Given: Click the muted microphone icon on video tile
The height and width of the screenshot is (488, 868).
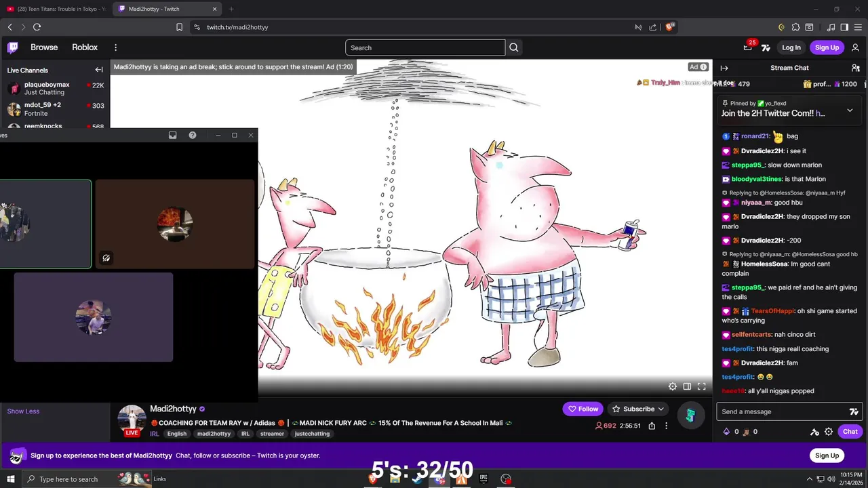Looking at the screenshot, I should 106,258.
